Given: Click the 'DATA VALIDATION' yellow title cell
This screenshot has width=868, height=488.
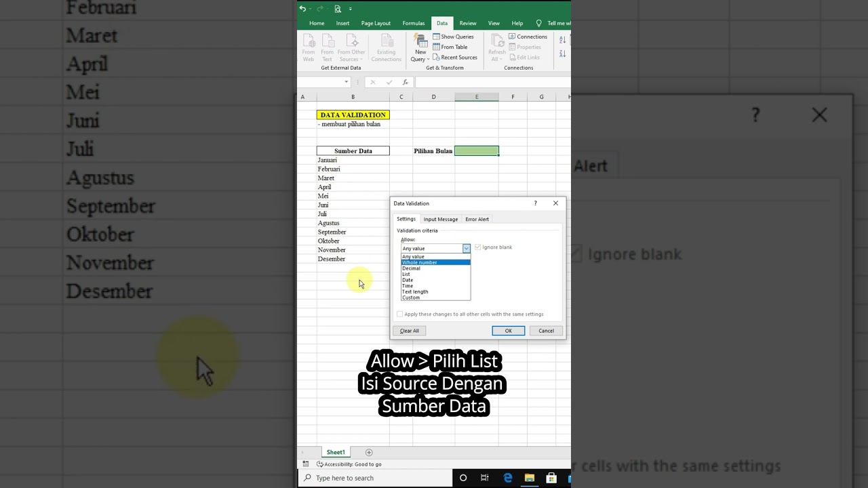Looking at the screenshot, I should click(x=353, y=115).
